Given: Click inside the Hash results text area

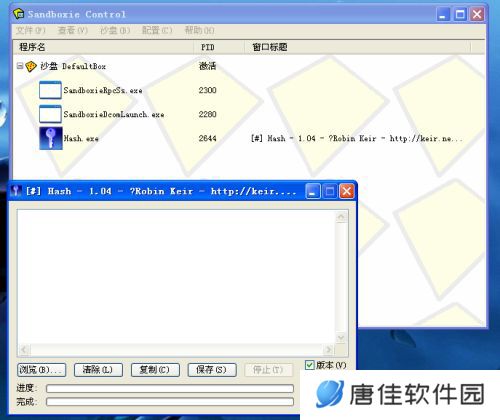Looking at the screenshot, I should point(176,277).
